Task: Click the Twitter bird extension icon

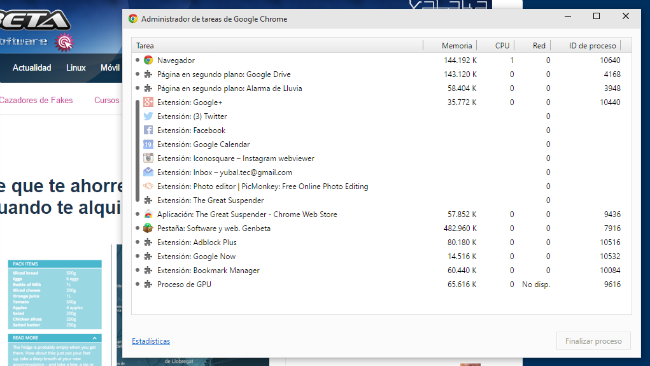Action: click(148, 116)
